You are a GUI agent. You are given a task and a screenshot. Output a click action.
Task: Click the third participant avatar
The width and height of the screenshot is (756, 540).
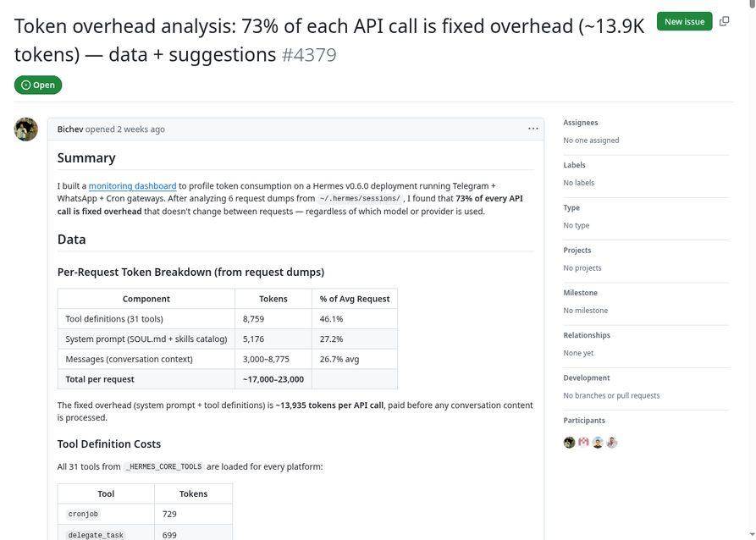point(598,442)
